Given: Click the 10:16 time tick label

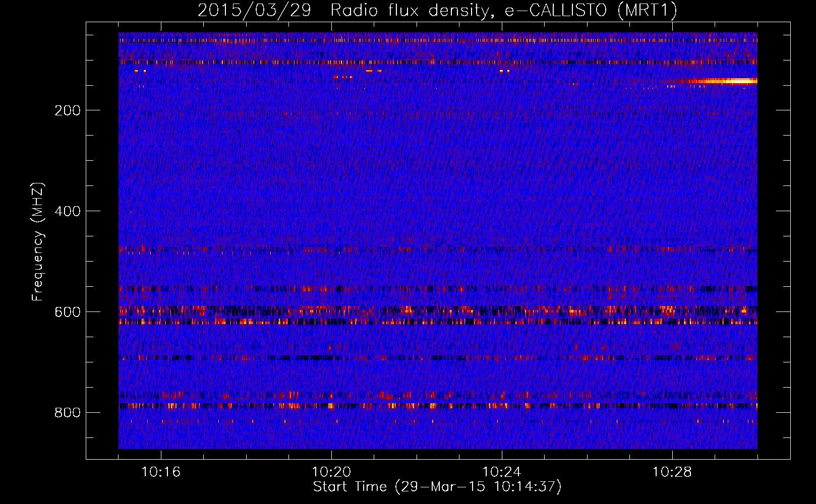Looking at the screenshot, I should click(x=161, y=472).
